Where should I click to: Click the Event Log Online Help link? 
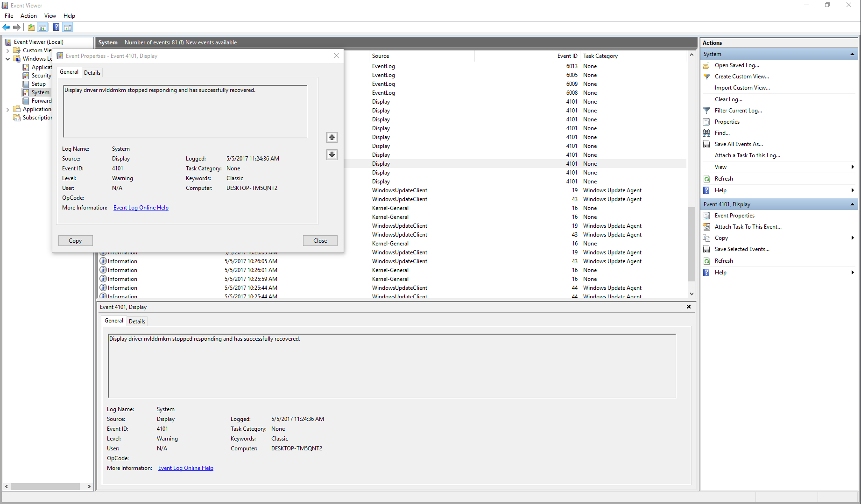[x=141, y=207]
